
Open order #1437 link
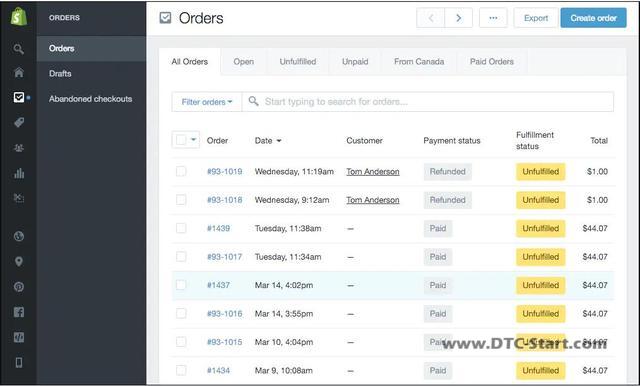point(218,285)
